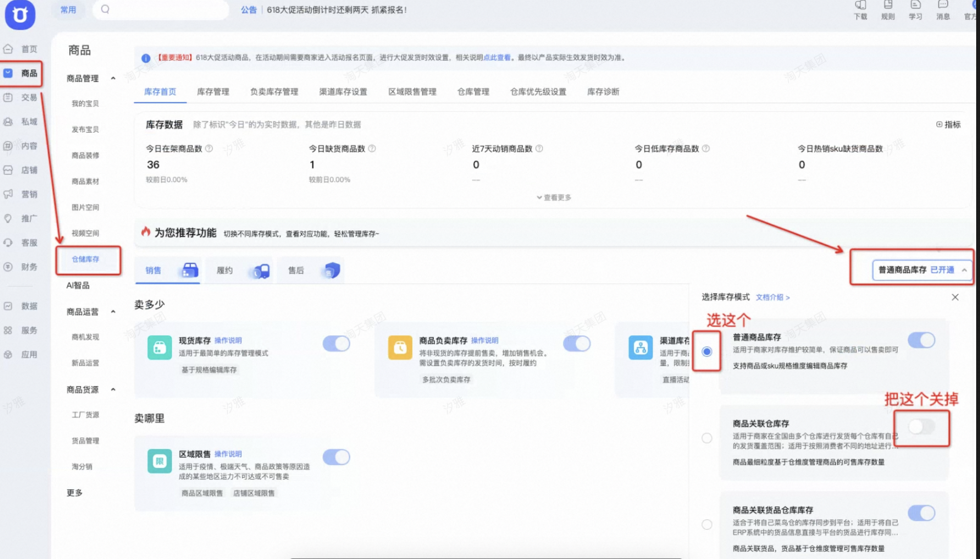Toggle the 现货库存 switch

tap(336, 344)
